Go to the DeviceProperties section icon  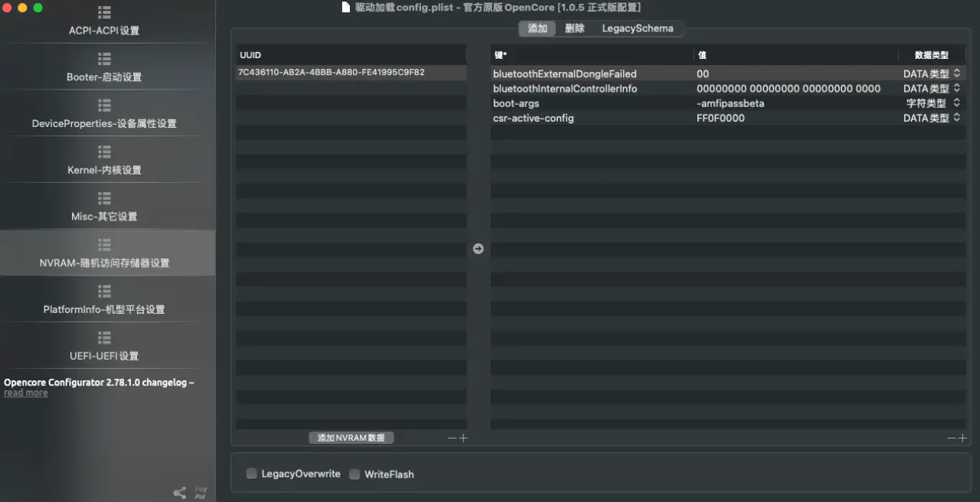104,106
